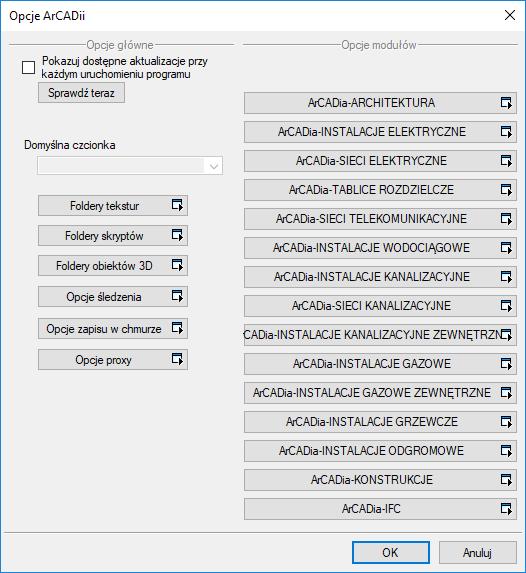The width and height of the screenshot is (526, 573).
Task: Click the open-window icon on Foldery skryptów
Action: (x=177, y=235)
